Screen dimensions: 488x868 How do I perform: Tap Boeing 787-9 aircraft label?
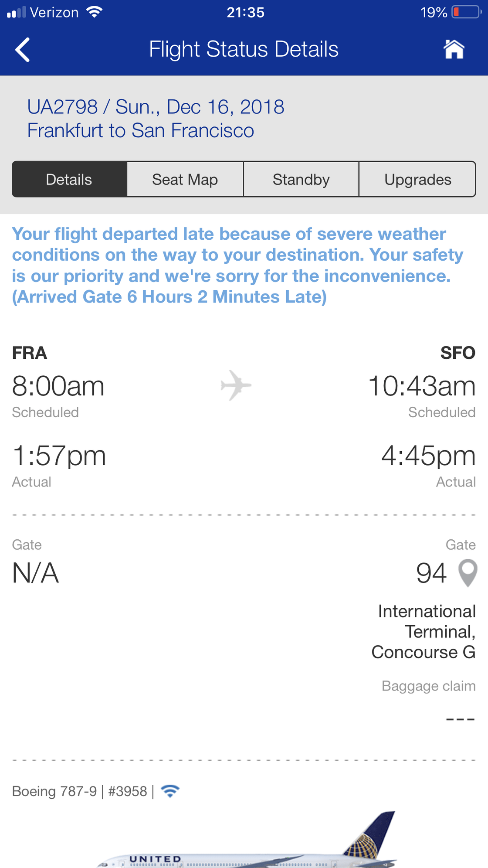tap(54, 791)
